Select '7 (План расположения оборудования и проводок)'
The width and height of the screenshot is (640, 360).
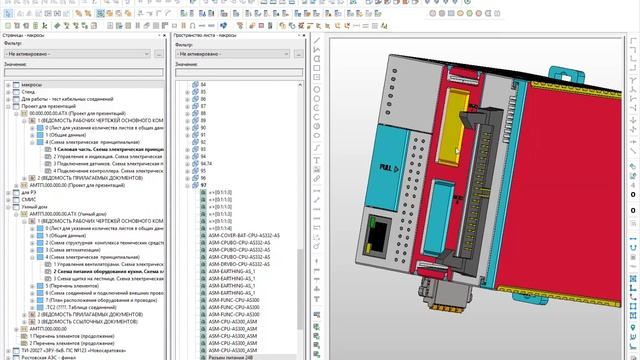[101, 300]
